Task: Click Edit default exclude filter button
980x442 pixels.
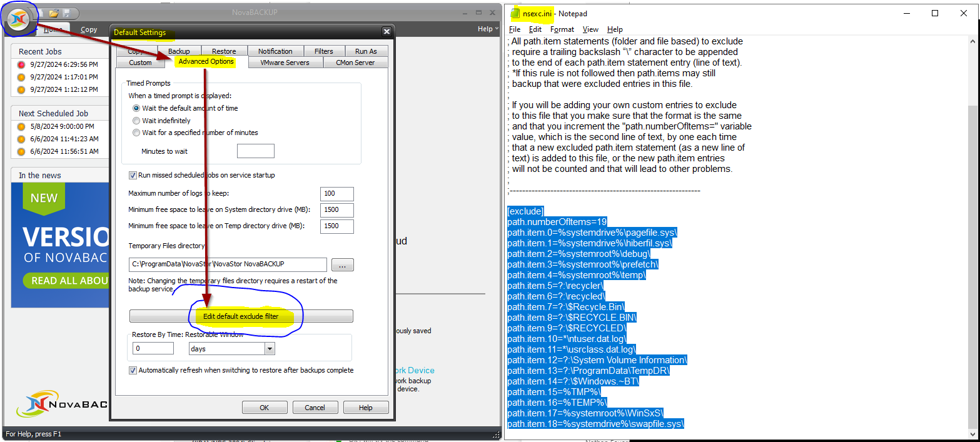Action: (x=241, y=316)
